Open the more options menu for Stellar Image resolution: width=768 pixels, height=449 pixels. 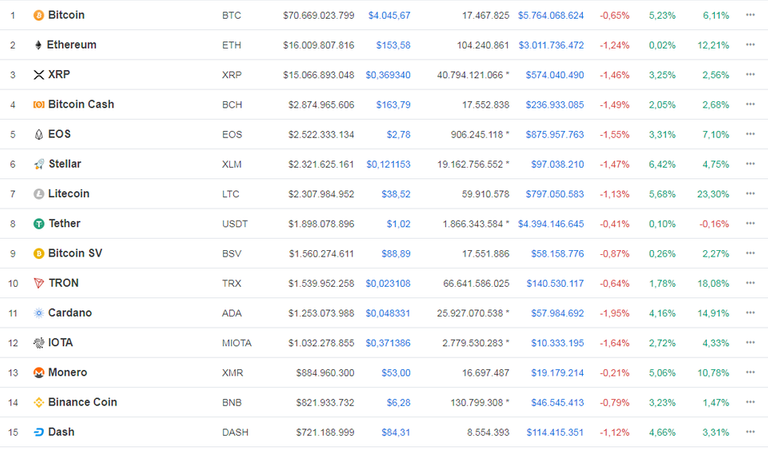click(750, 164)
